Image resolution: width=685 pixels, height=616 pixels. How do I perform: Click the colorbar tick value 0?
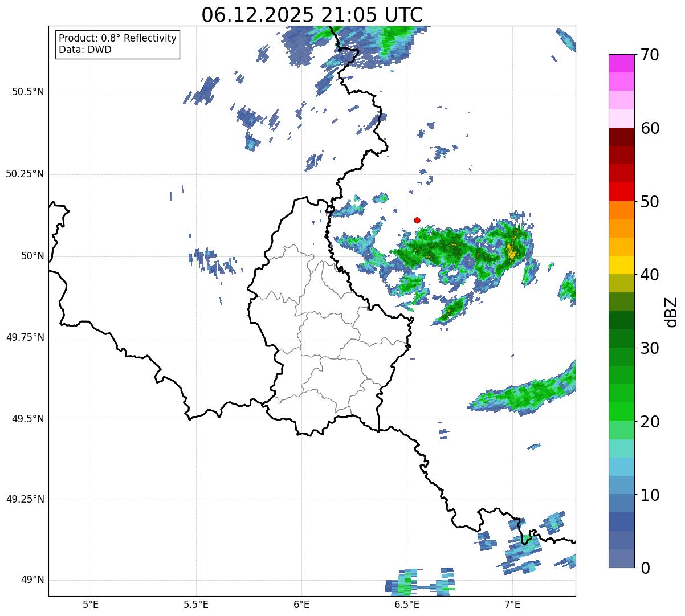(x=645, y=568)
